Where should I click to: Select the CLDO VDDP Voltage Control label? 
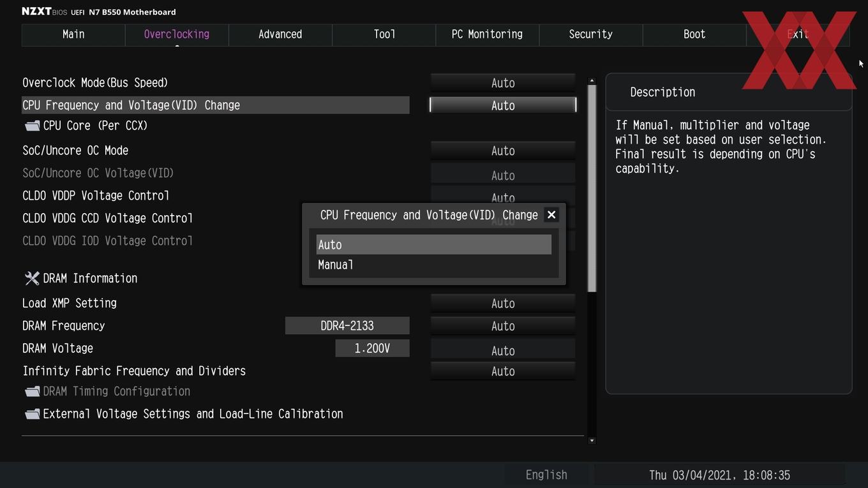[x=96, y=196]
